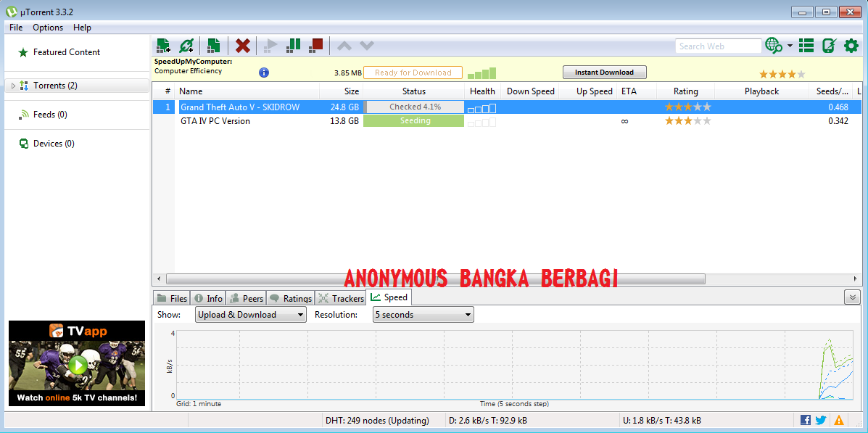Viewport: 868px width, 433px height.
Task: Click the globe web search icon
Action: 774,46
